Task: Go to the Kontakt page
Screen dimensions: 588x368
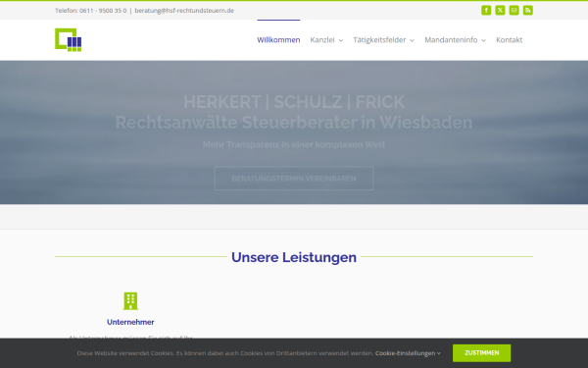Action: point(509,40)
